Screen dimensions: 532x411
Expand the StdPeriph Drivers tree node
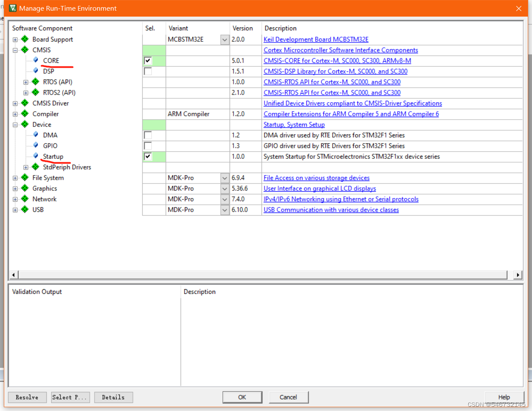click(x=26, y=167)
